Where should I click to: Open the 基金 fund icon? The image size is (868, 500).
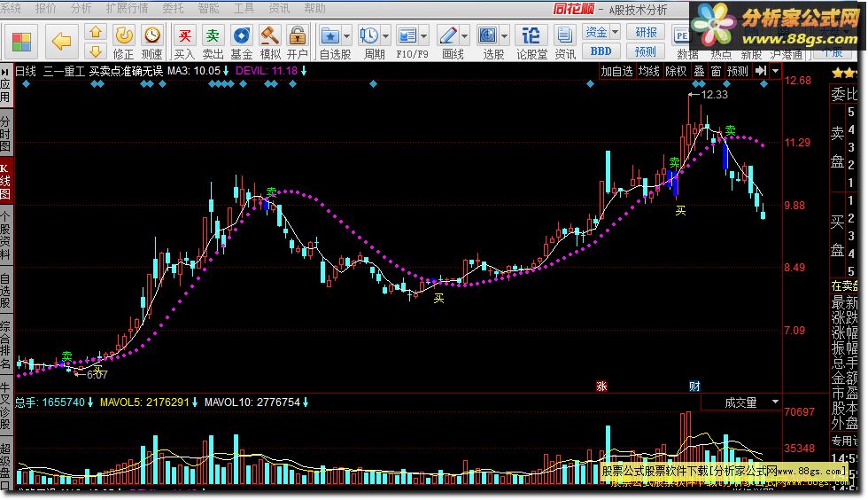coord(241,43)
